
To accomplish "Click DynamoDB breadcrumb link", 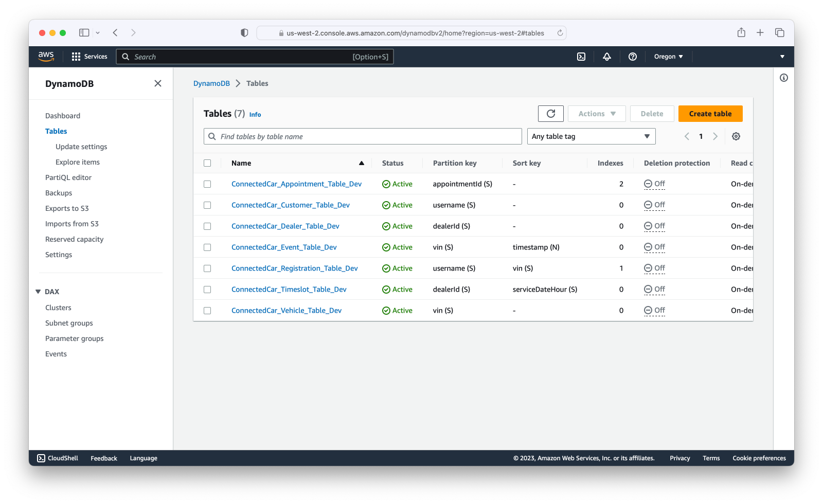I will [x=211, y=83].
